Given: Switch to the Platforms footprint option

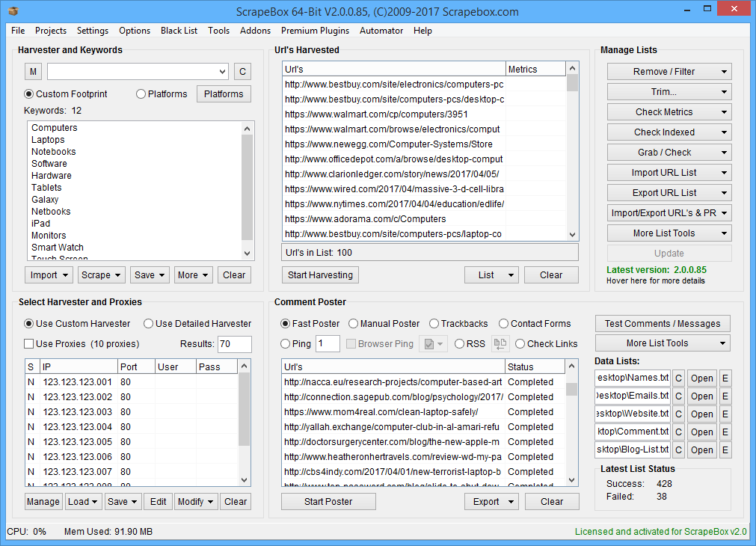Looking at the screenshot, I should tap(141, 93).
